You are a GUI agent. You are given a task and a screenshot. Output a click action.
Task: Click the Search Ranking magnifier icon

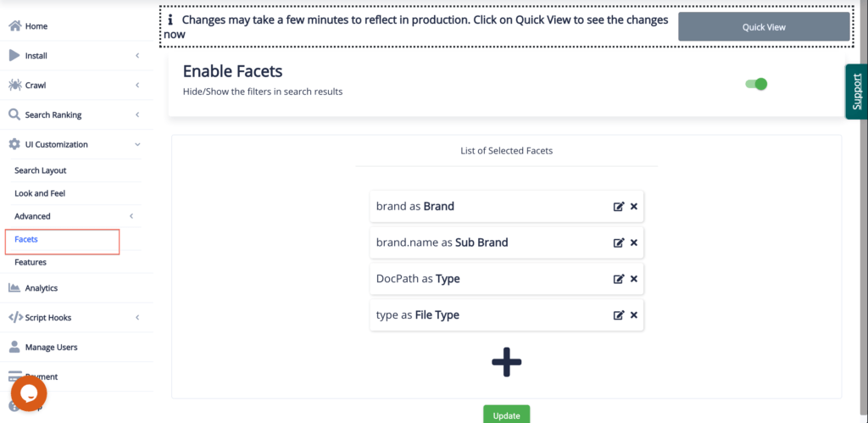(x=14, y=114)
